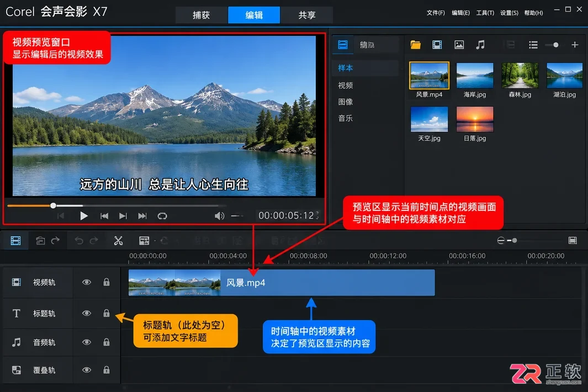588x392 pixels.
Task: Lock the 覆叠轨 track
Action: pos(107,370)
